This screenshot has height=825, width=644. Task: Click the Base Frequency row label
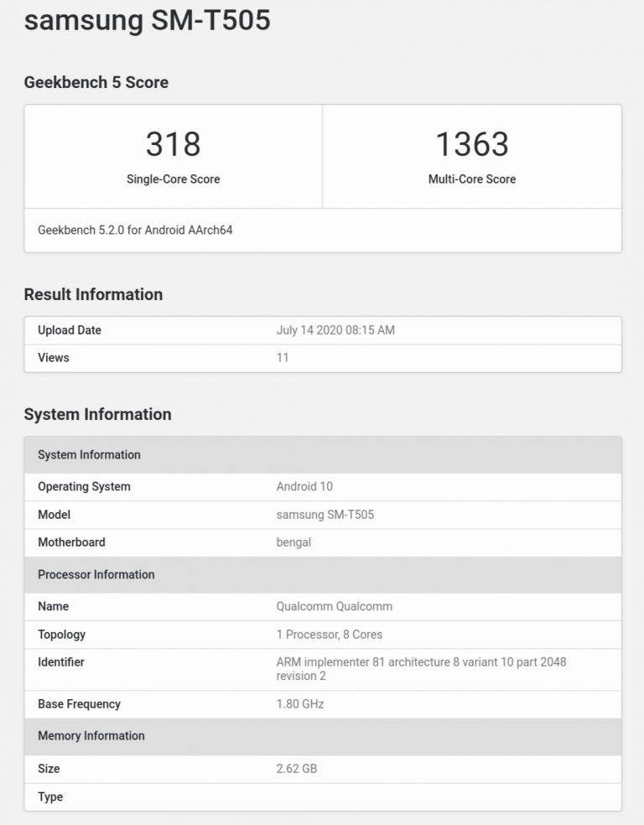coord(80,704)
